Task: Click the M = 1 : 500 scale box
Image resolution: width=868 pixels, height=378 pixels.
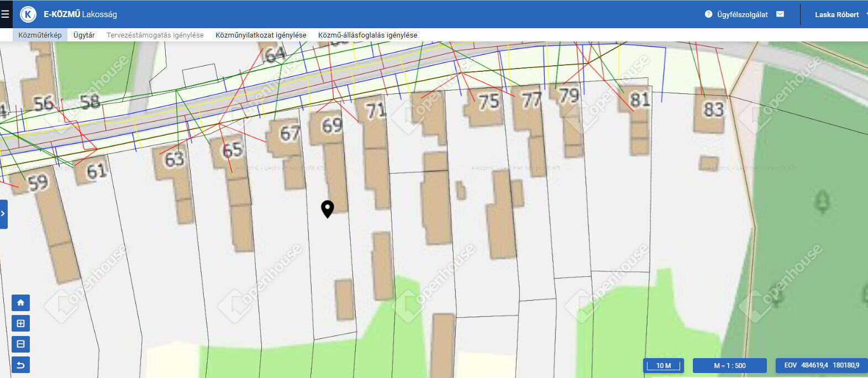Action: 729,365
